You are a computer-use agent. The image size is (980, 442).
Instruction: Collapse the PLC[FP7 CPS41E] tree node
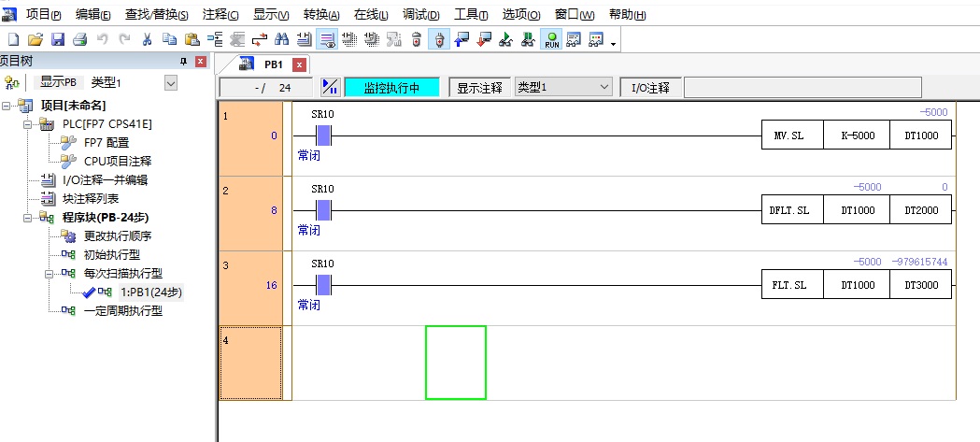[30, 124]
